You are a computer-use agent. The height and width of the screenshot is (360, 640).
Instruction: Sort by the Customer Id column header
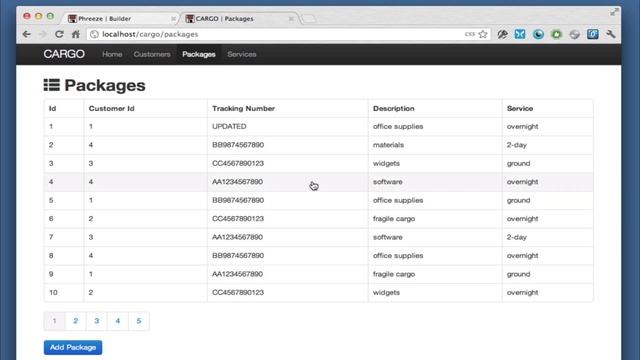tap(111, 109)
